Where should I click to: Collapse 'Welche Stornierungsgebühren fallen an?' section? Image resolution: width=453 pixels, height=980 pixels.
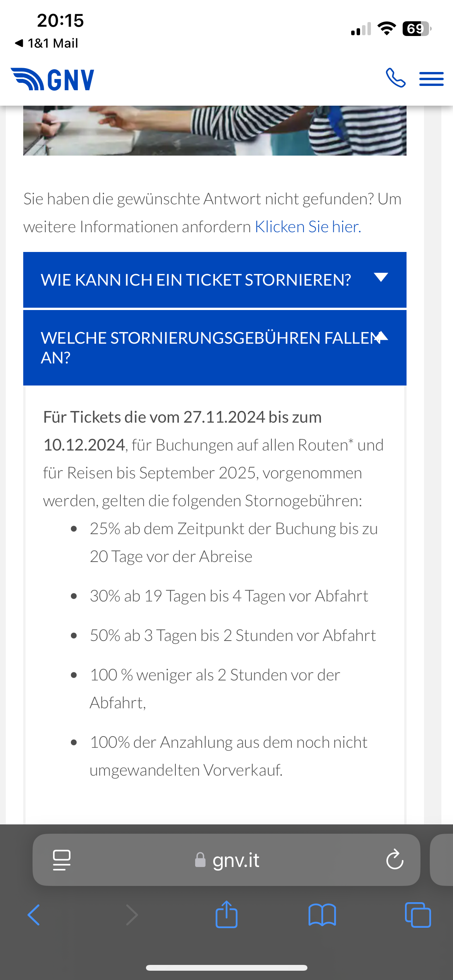pyautogui.click(x=215, y=348)
